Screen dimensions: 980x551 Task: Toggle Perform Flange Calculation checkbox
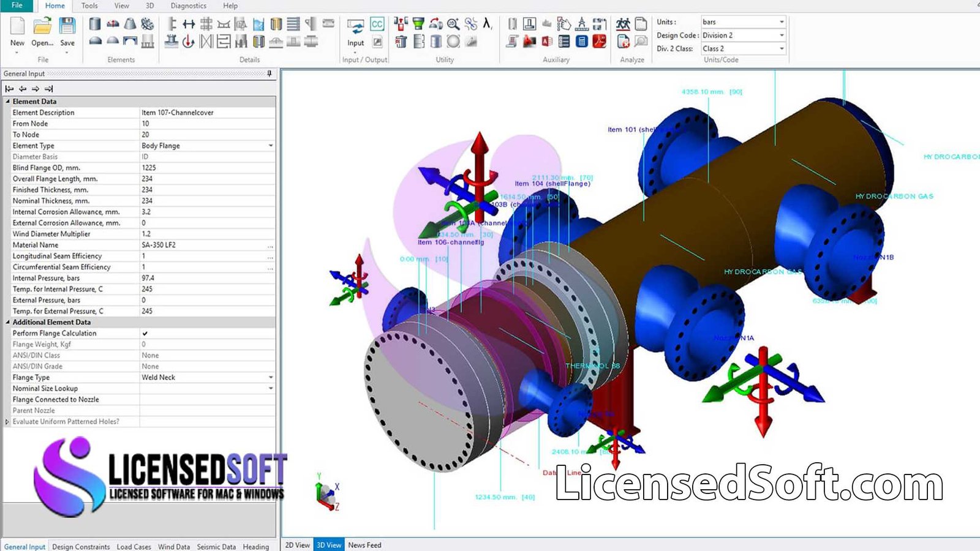click(x=145, y=334)
